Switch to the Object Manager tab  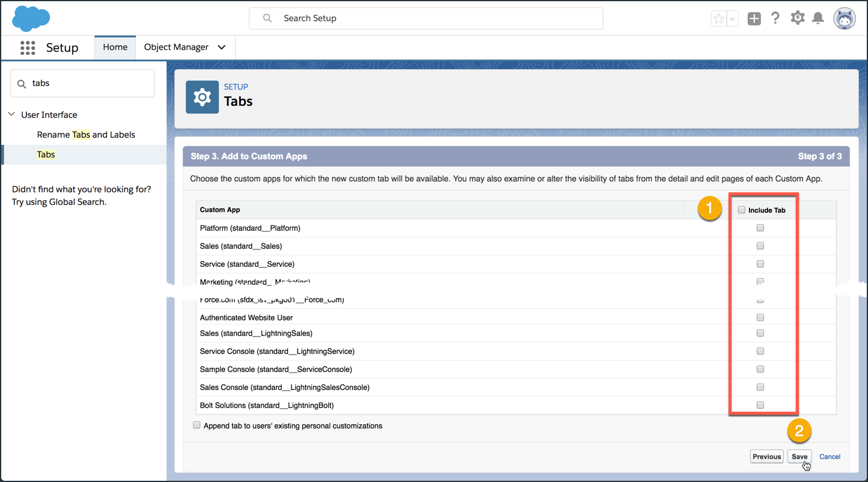[176, 47]
